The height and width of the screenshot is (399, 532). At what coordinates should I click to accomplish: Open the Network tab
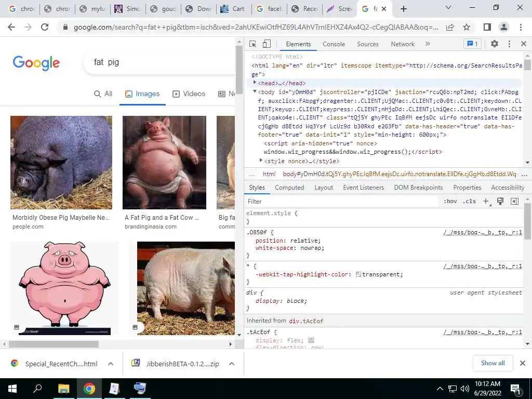point(403,44)
